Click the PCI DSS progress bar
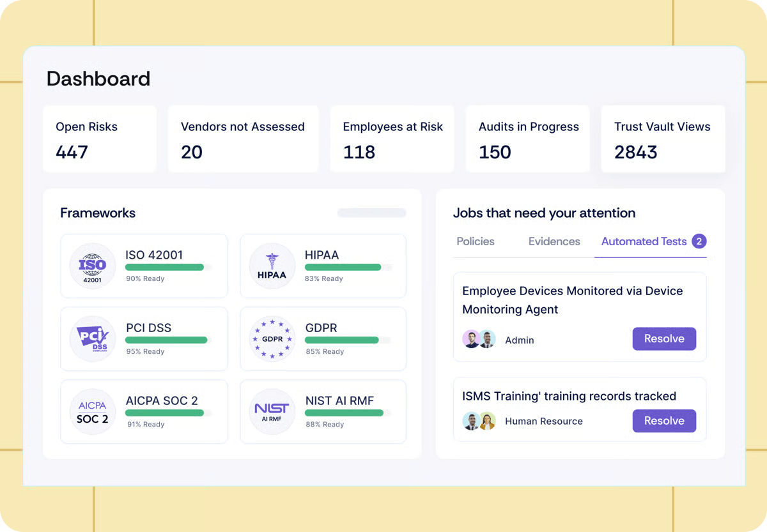Image resolution: width=767 pixels, height=532 pixels. 168,340
